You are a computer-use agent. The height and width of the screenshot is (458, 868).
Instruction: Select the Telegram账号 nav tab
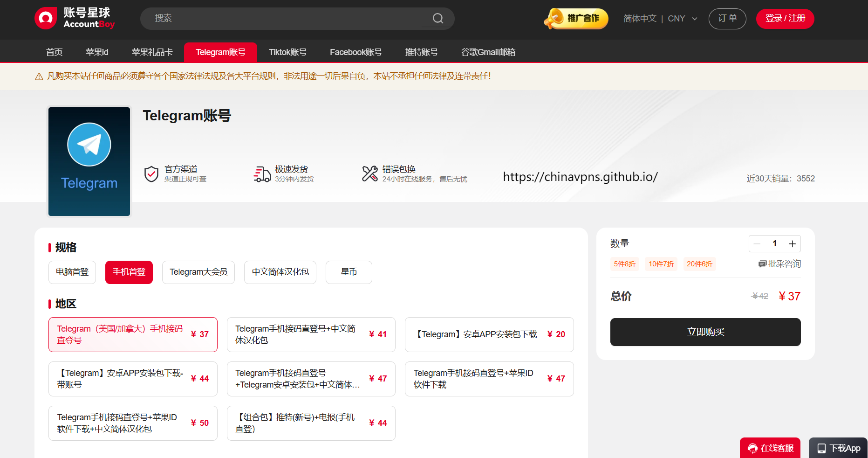coord(220,52)
